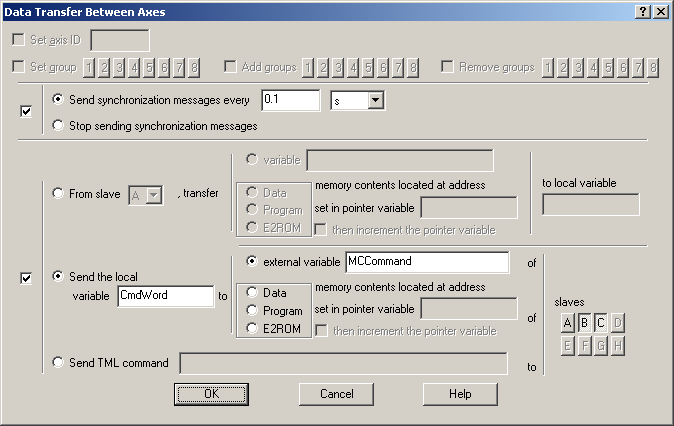674x426 pixels.
Task: Select Stop sending synchronization messages
Action: click(58, 126)
